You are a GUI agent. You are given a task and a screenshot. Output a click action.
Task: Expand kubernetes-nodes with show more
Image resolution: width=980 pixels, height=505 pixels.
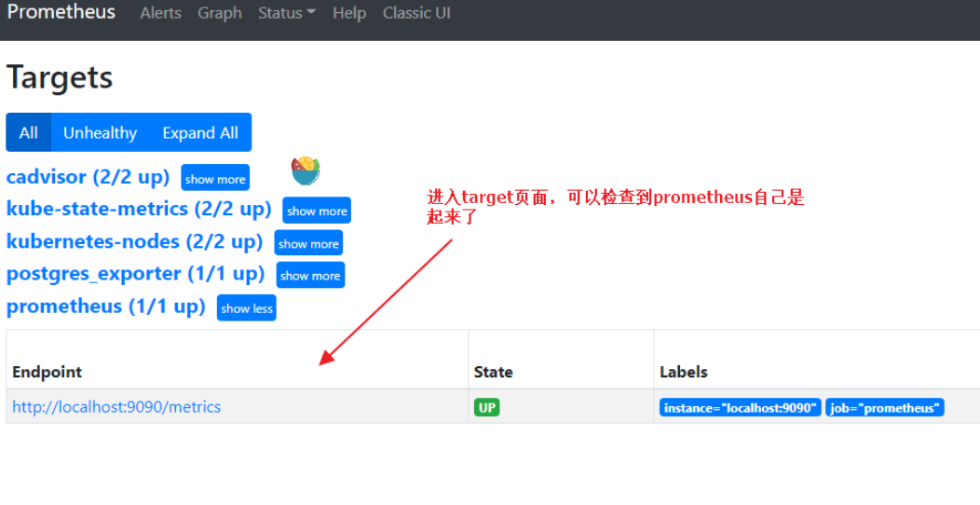tap(308, 243)
